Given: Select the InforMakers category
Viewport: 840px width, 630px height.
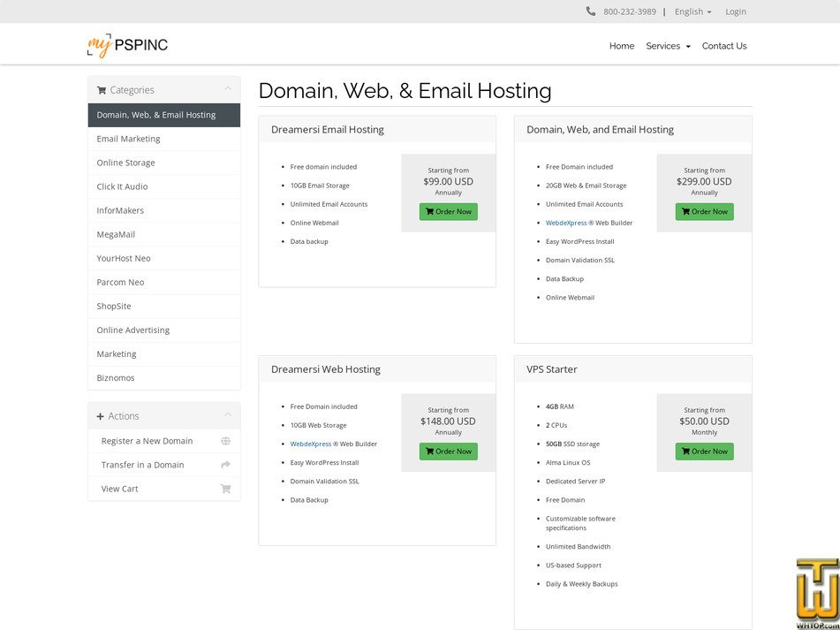Looking at the screenshot, I should tap(164, 210).
